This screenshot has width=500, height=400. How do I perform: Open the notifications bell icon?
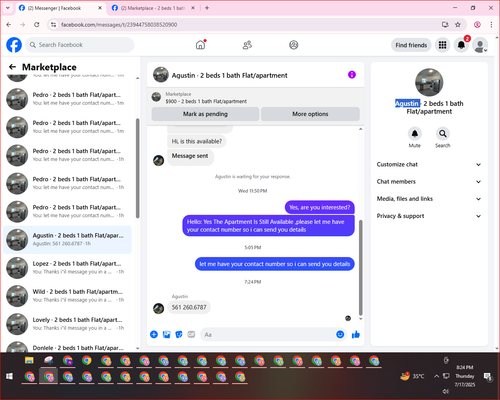click(461, 45)
